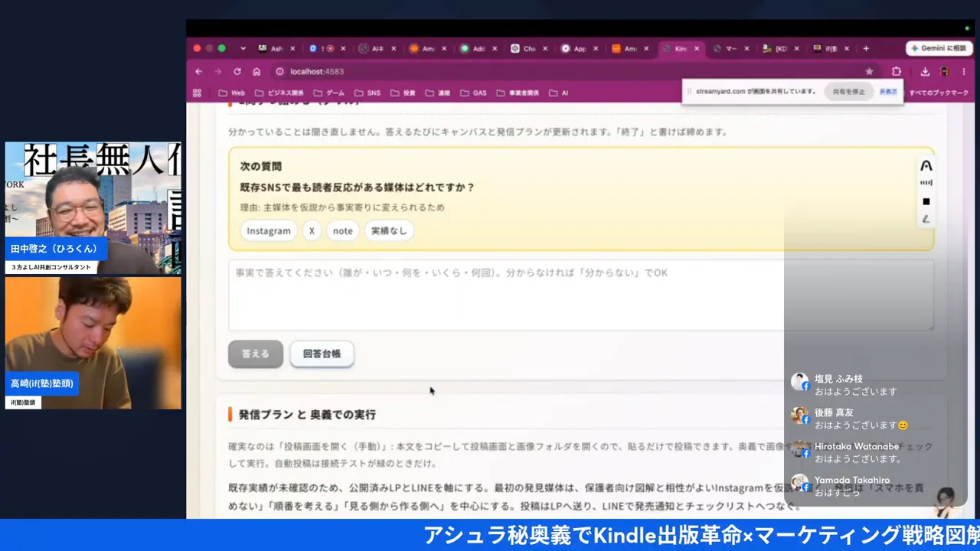Select the pencil icon in floating toolbar
This screenshot has height=551, width=980.
[x=926, y=219]
